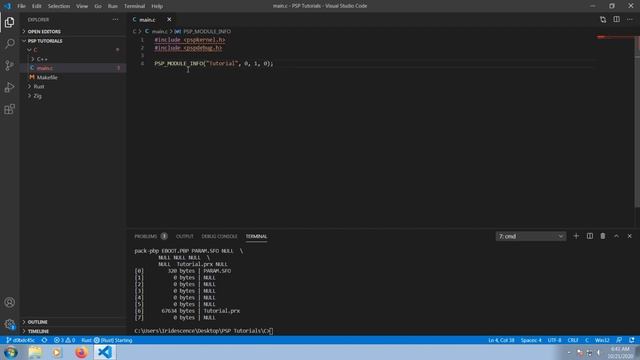
Task: Click the Ln 4, Col 38 status entry
Action: pyautogui.click(x=501, y=340)
